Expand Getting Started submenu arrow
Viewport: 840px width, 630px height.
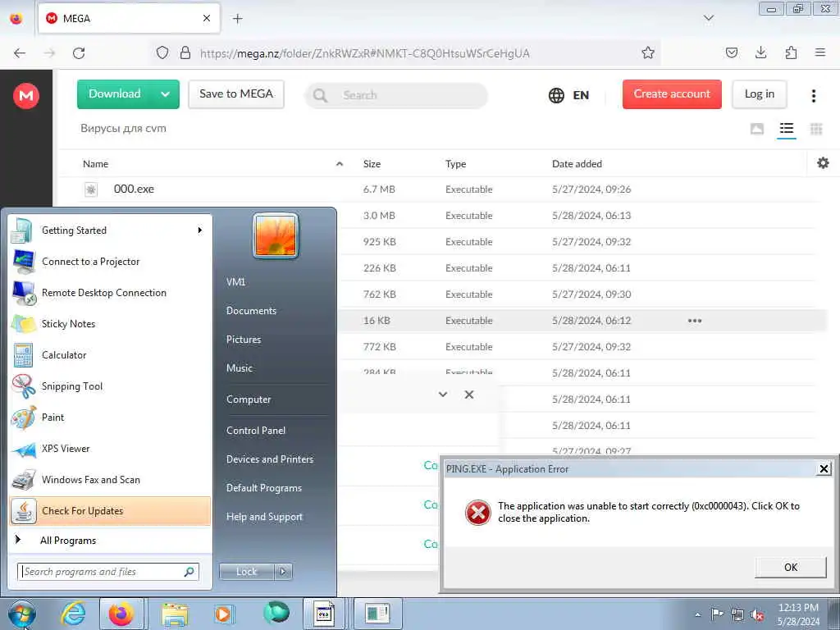click(200, 231)
